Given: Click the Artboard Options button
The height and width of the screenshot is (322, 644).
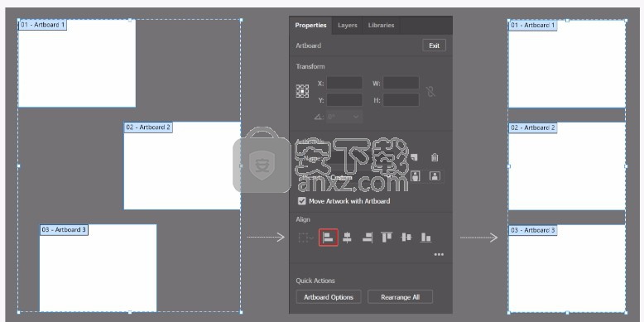Looking at the screenshot, I should click(328, 297).
